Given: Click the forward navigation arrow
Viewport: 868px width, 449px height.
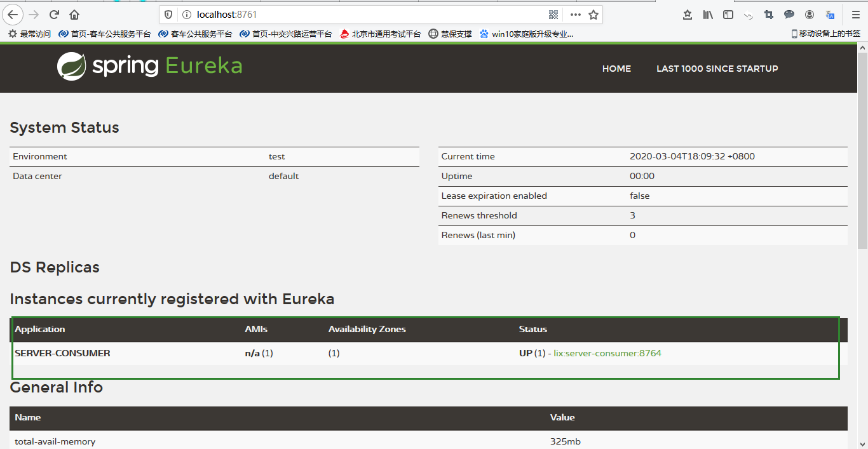Looking at the screenshot, I should tap(34, 14).
